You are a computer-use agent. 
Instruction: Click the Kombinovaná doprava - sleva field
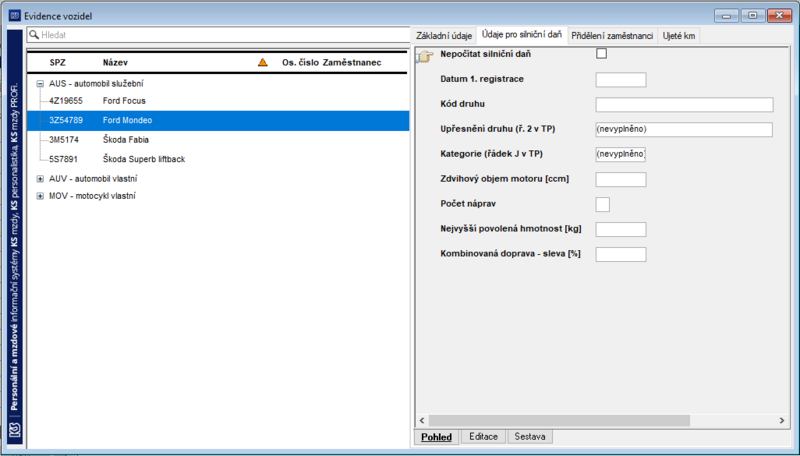click(x=620, y=255)
